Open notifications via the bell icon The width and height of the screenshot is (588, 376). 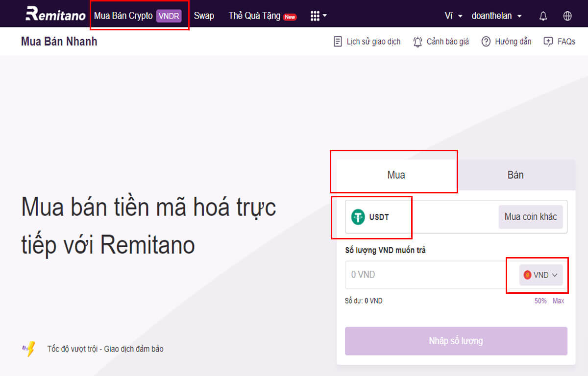point(542,15)
